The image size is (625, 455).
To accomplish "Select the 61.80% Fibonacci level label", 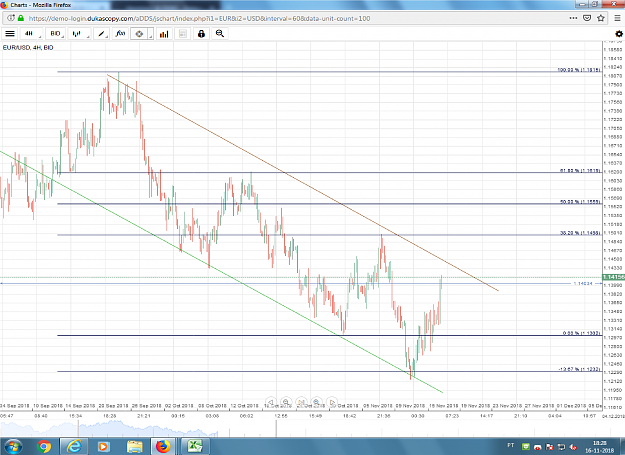I will tap(580, 171).
